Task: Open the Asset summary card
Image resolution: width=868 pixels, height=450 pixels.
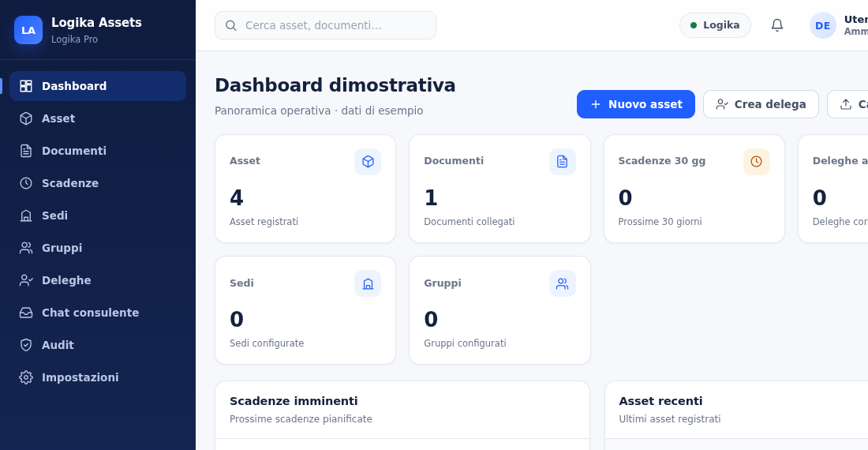Action: tap(305, 189)
